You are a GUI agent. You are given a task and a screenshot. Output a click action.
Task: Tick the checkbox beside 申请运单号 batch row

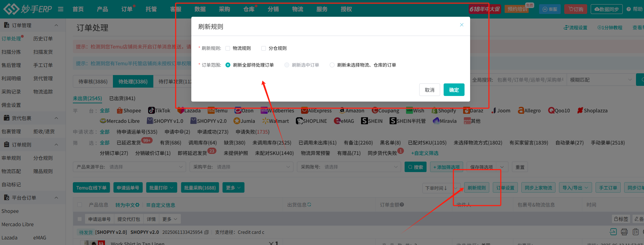click(x=79, y=219)
